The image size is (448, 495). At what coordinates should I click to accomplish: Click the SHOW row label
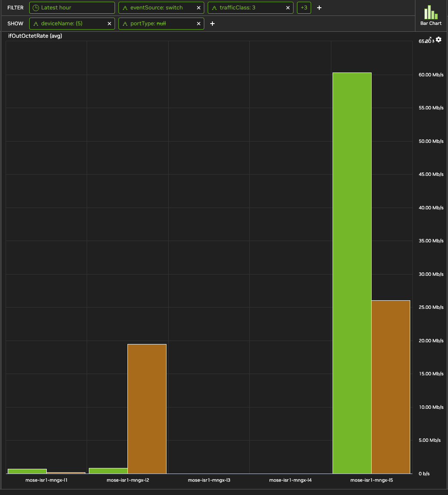click(15, 24)
